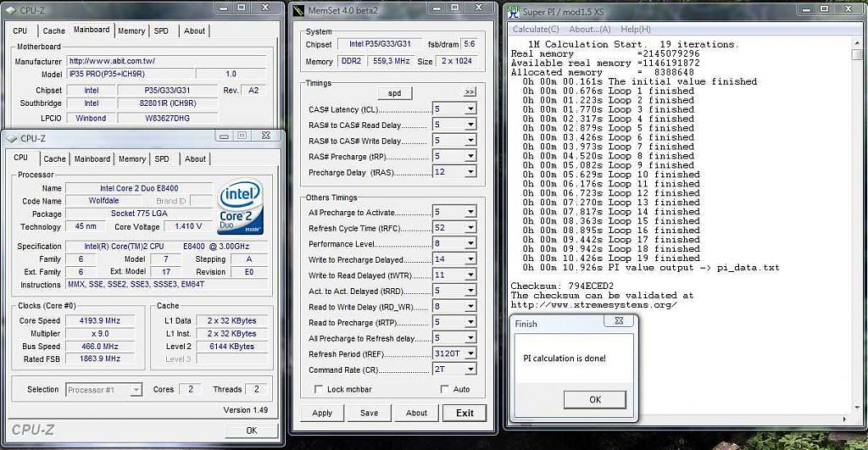Open About tab in front CPU-Z window
This screenshot has width=868, height=450.
(x=195, y=158)
